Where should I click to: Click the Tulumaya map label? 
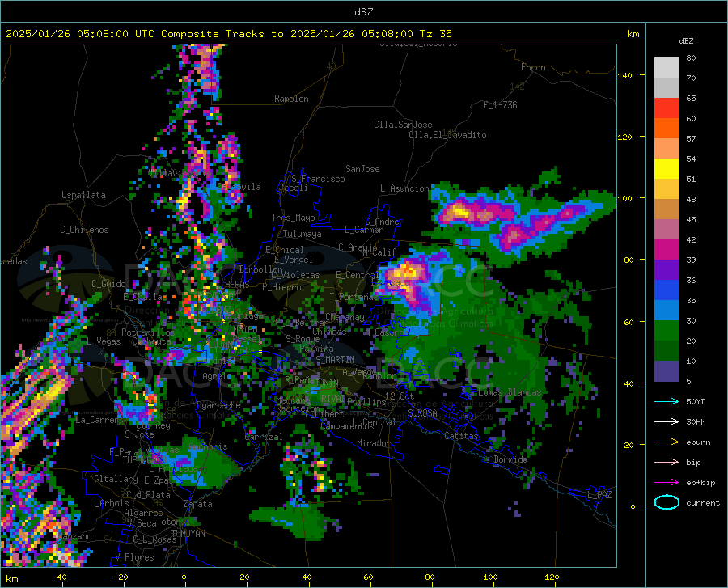coord(303,234)
